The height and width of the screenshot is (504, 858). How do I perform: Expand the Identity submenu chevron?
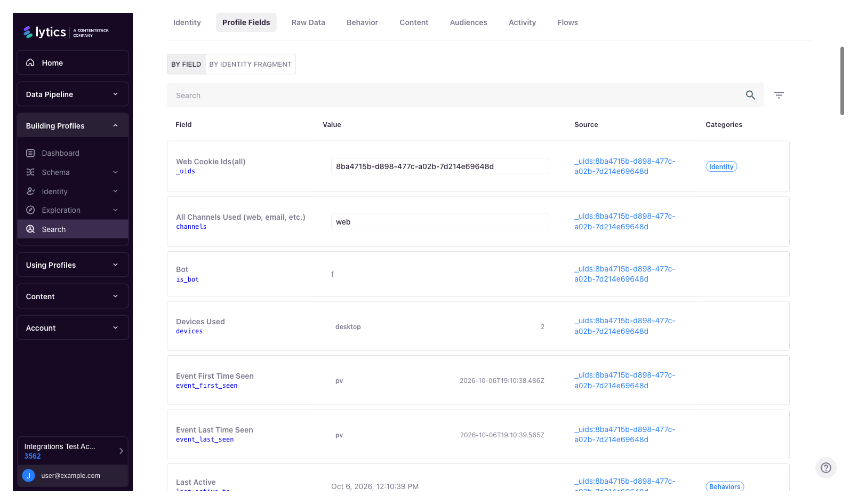pos(115,191)
